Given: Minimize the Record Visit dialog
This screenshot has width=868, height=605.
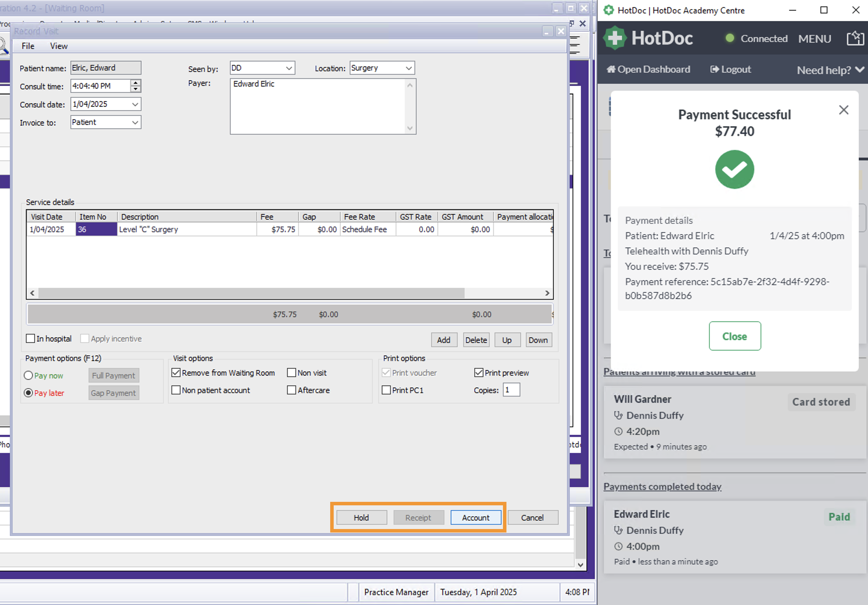Looking at the screenshot, I should [x=547, y=31].
